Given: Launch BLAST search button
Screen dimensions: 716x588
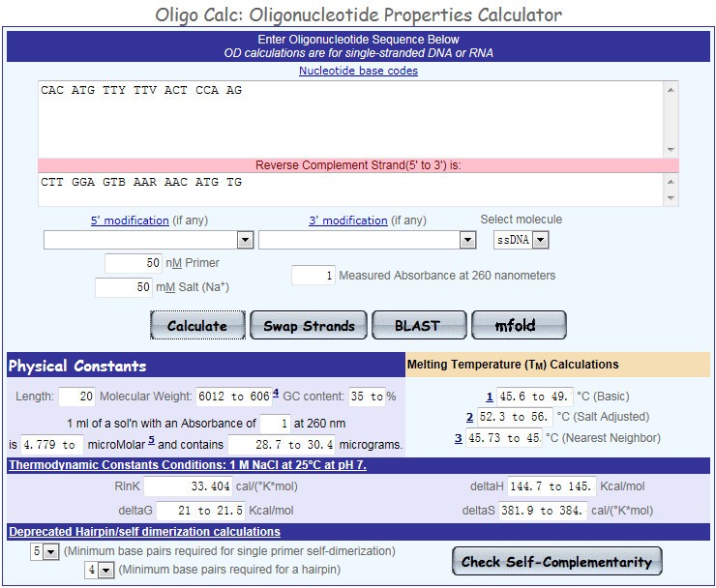Looking at the screenshot, I should tap(419, 325).
